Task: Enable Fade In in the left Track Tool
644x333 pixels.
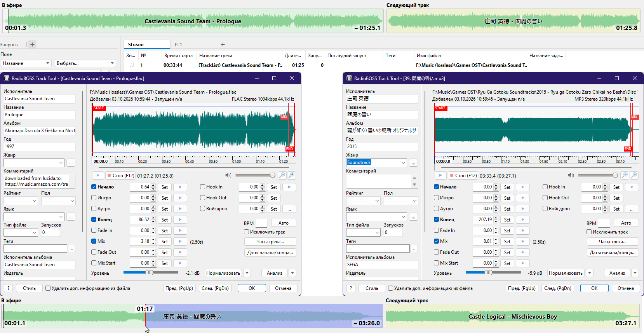Action: coord(94,230)
